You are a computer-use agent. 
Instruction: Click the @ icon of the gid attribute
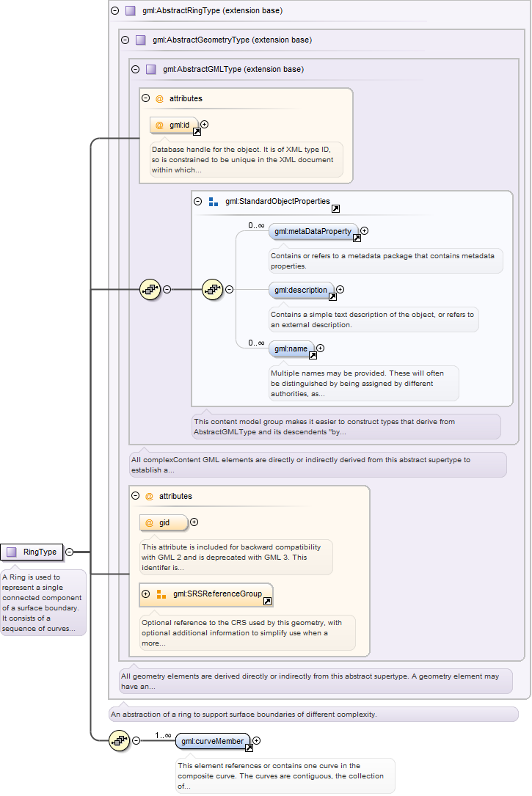tap(149, 523)
